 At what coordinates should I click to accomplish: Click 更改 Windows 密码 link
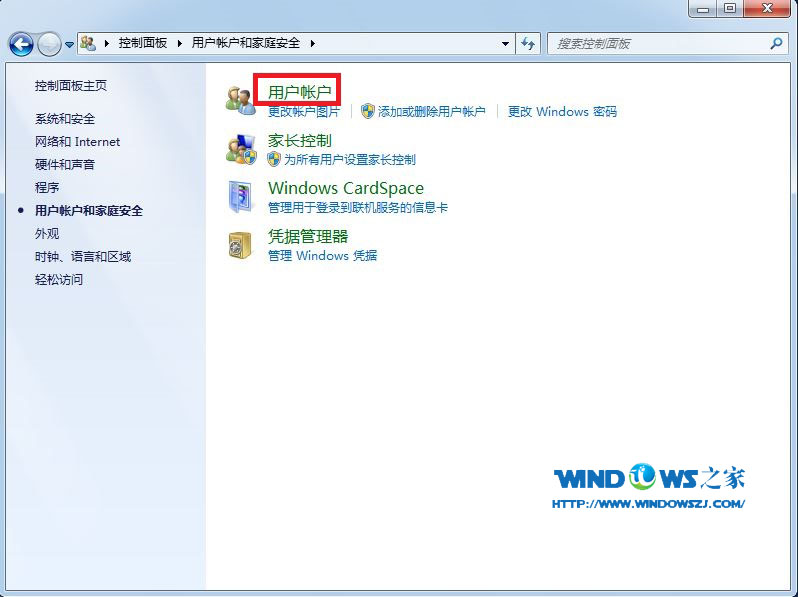pyautogui.click(x=562, y=112)
